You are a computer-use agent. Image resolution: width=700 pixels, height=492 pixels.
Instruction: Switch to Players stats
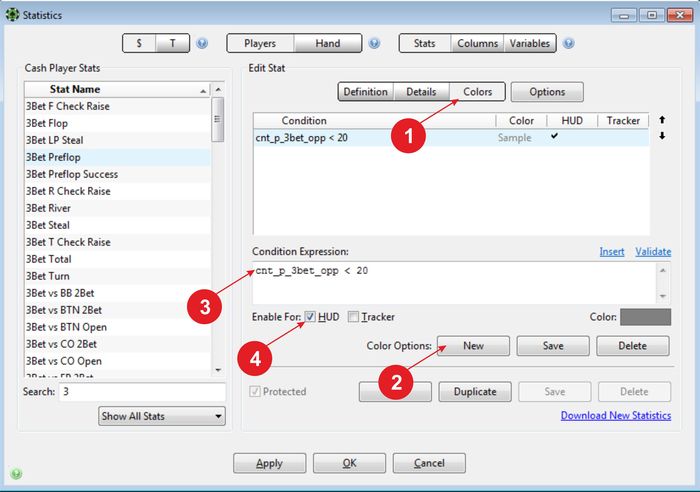(260, 43)
